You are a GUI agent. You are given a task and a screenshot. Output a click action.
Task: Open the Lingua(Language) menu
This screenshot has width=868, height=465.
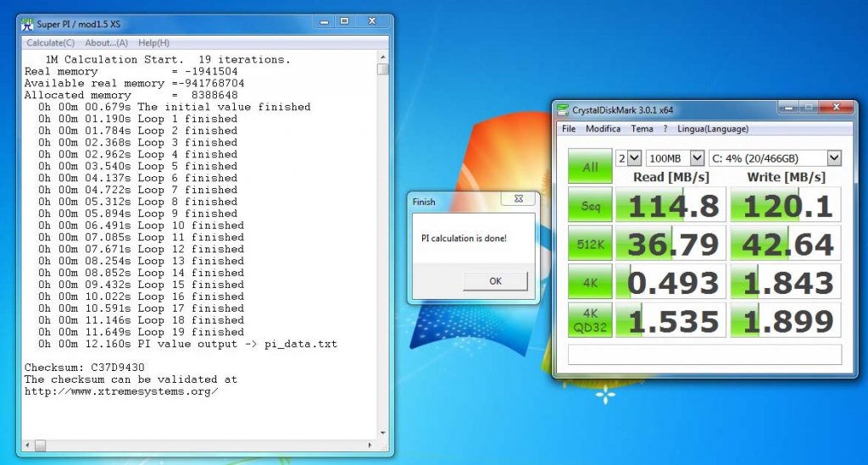click(712, 129)
